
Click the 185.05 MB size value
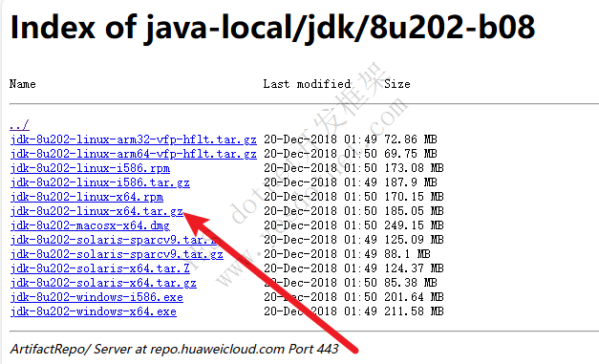click(x=414, y=211)
